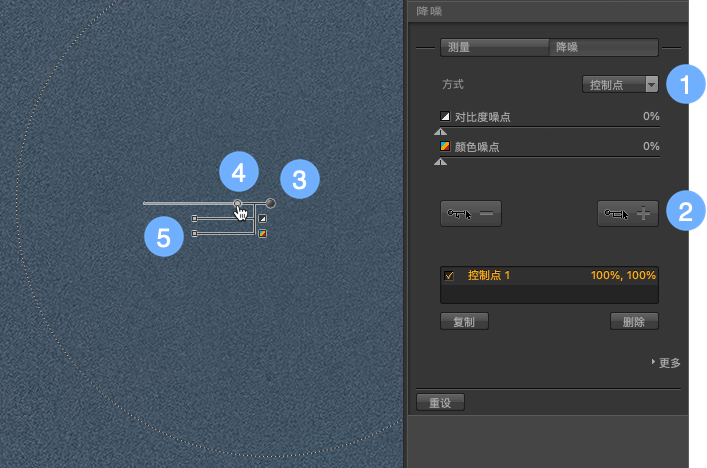The height and width of the screenshot is (468, 707).
Task: Click the 颜色噪点 0% value
Action: coord(651,146)
